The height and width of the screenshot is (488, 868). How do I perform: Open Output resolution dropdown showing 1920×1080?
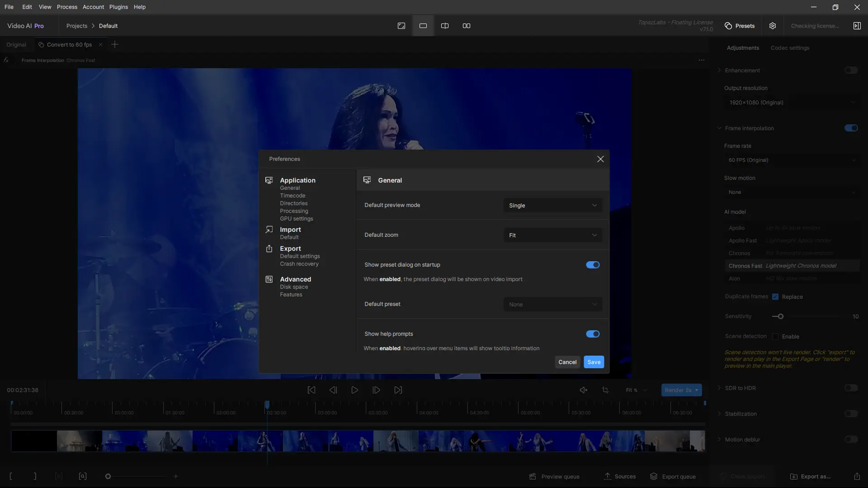[791, 103]
